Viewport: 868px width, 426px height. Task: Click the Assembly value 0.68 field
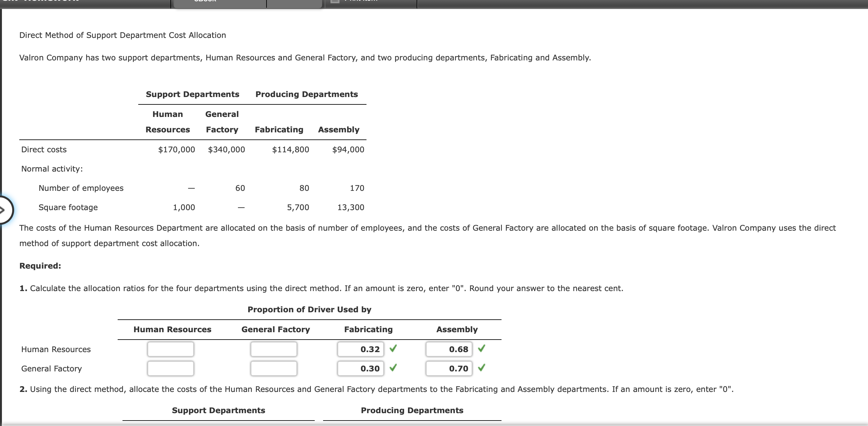click(x=449, y=349)
